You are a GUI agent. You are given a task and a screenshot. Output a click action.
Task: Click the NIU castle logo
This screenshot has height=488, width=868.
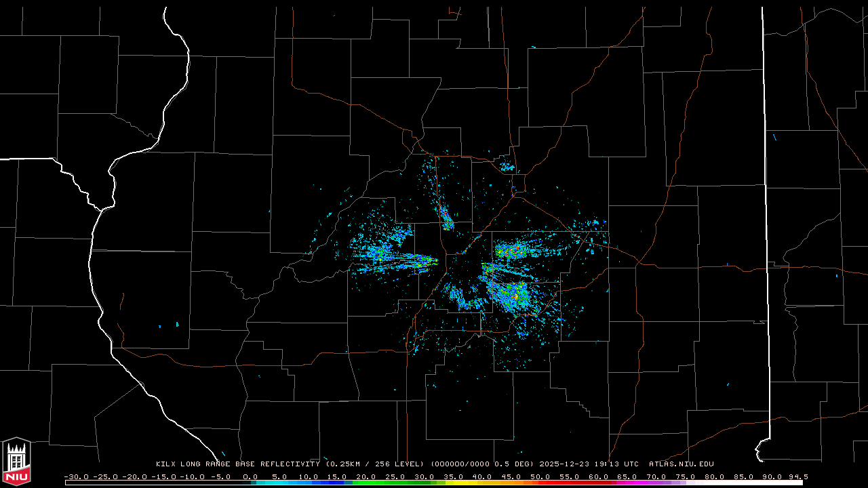16,462
